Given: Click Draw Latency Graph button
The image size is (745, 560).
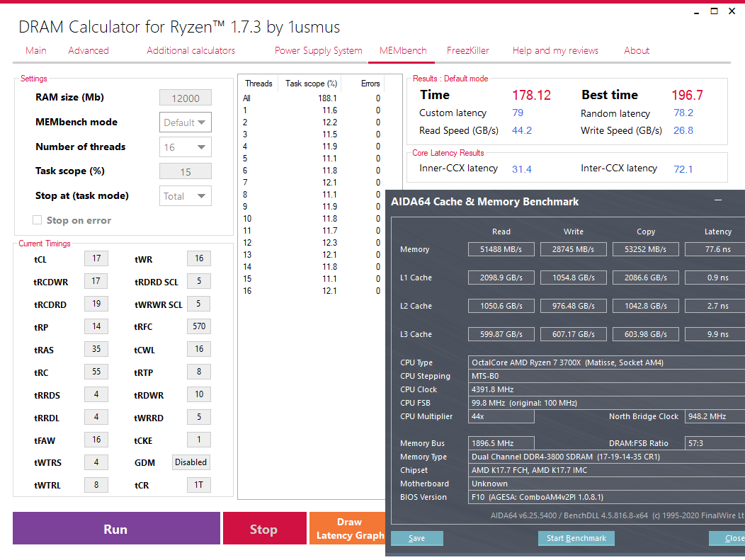Looking at the screenshot, I should [348, 528].
